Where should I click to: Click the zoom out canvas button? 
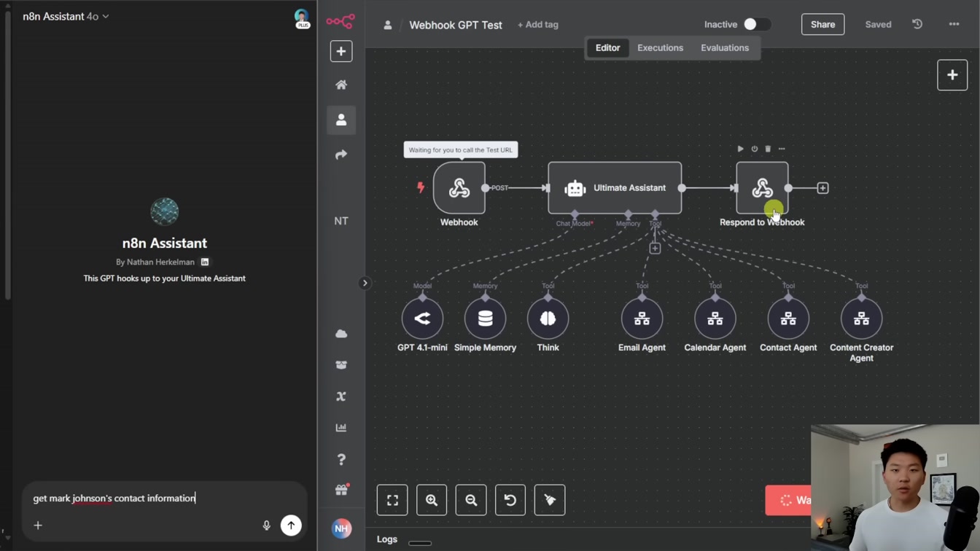471,500
